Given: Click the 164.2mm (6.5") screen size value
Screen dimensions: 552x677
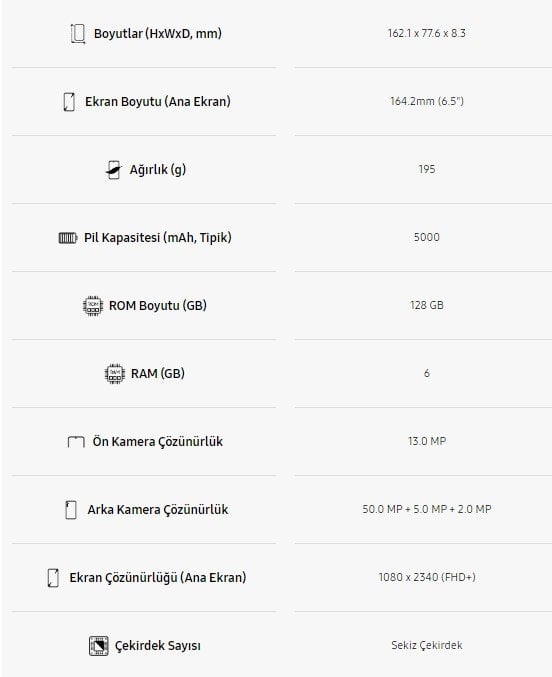Looking at the screenshot, I should (427, 101).
